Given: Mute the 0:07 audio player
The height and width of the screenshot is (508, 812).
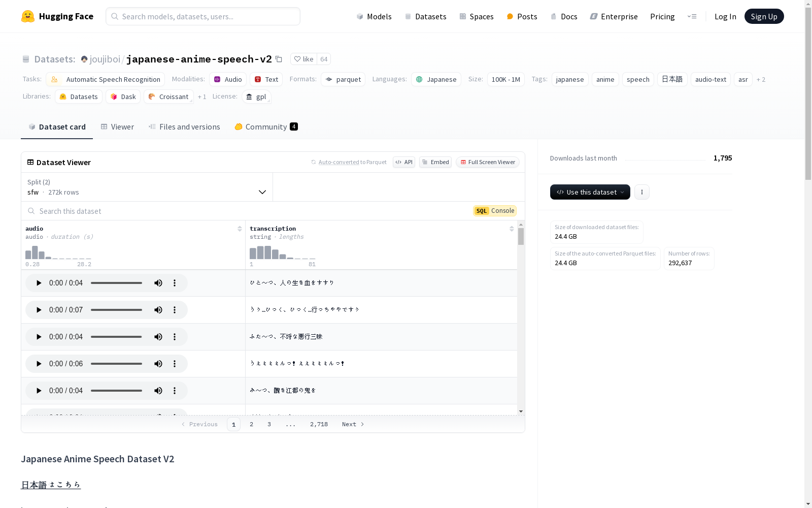Looking at the screenshot, I should click(158, 310).
